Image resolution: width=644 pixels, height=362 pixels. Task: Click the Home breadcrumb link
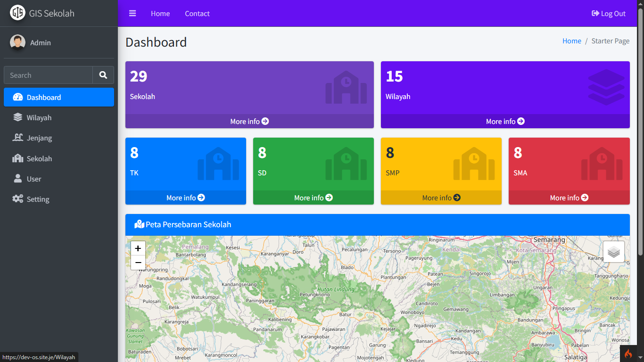click(x=572, y=41)
